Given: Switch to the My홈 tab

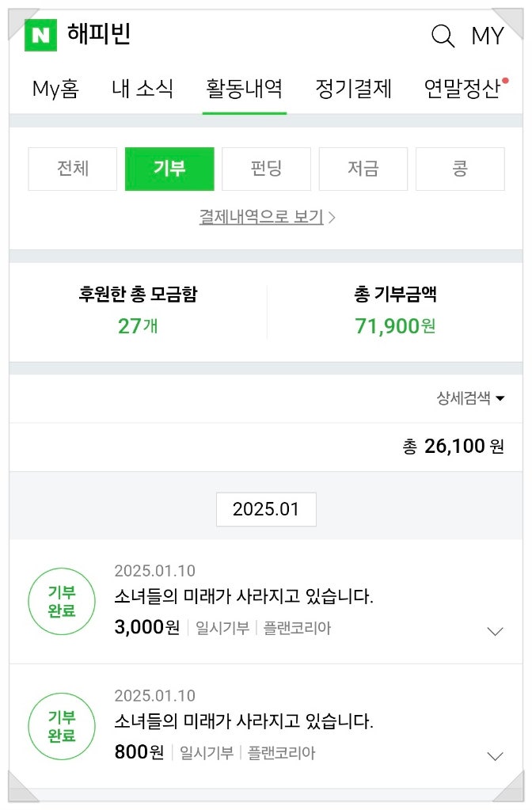Looking at the screenshot, I should 55,88.
